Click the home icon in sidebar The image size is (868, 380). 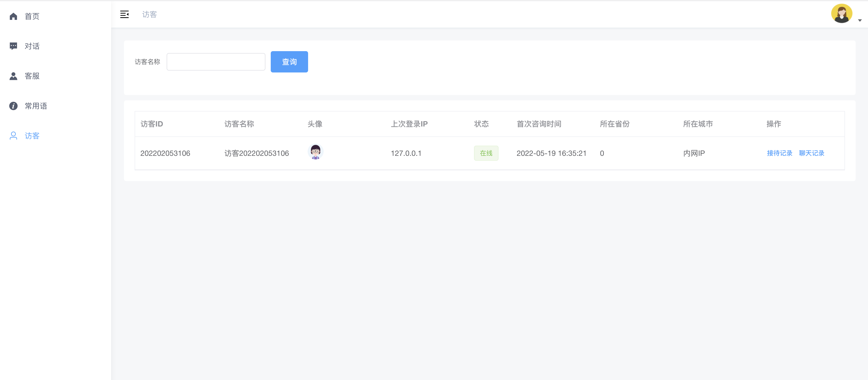(x=14, y=16)
